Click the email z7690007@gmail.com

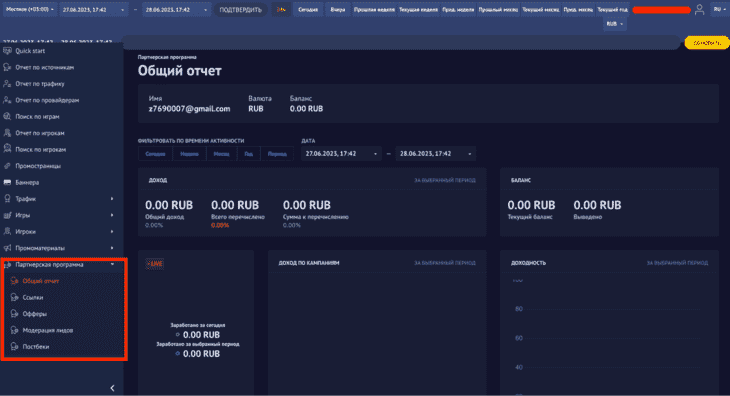(x=189, y=108)
